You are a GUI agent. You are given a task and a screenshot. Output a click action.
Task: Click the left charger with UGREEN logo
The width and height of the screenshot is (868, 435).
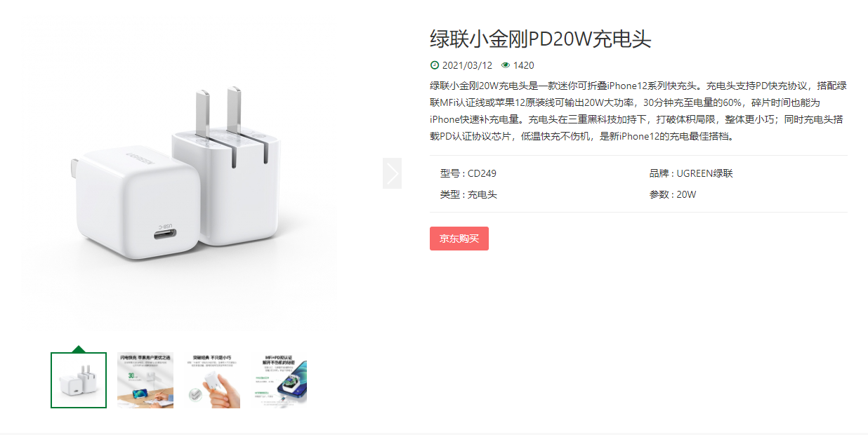pos(121,198)
